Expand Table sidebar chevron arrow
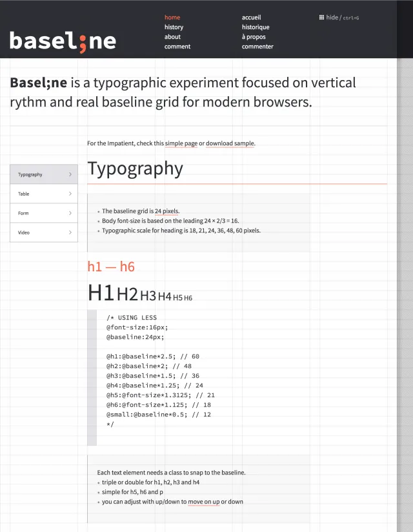 point(70,194)
